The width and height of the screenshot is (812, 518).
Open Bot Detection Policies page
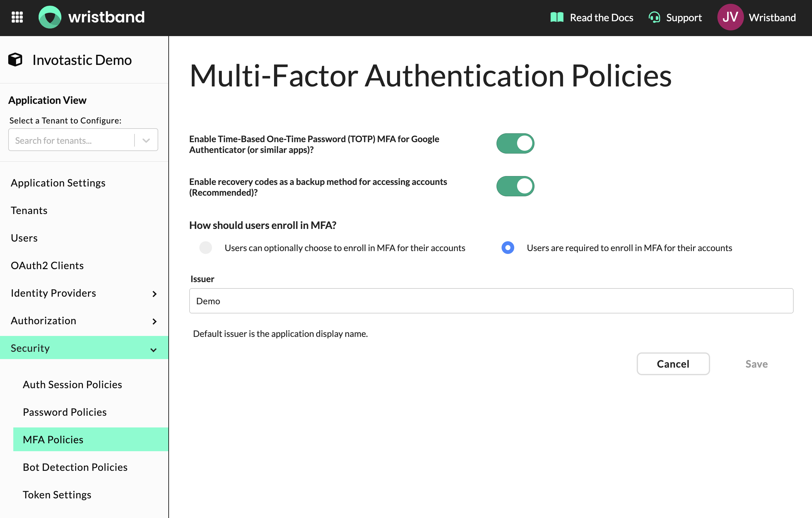(x=75, y=467)
